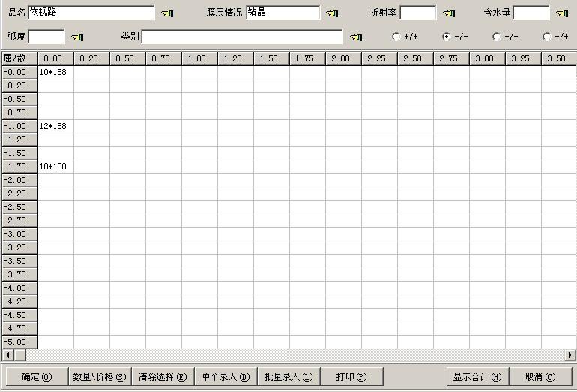Choose the +/- radio option
577x392 pixels.
tap(496, 37)
